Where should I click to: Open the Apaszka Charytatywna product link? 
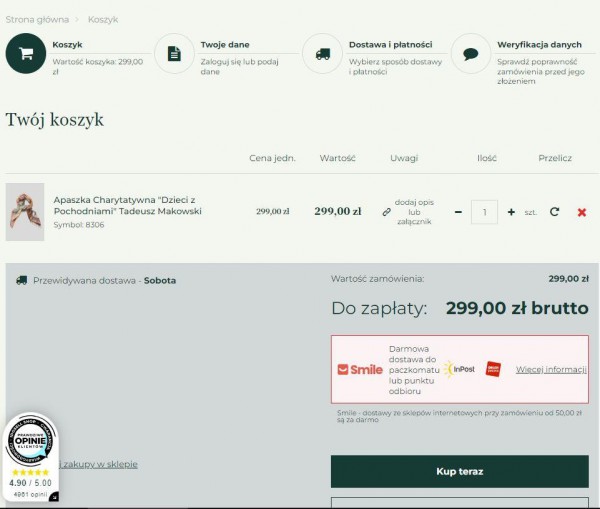[x=127, y=206]
